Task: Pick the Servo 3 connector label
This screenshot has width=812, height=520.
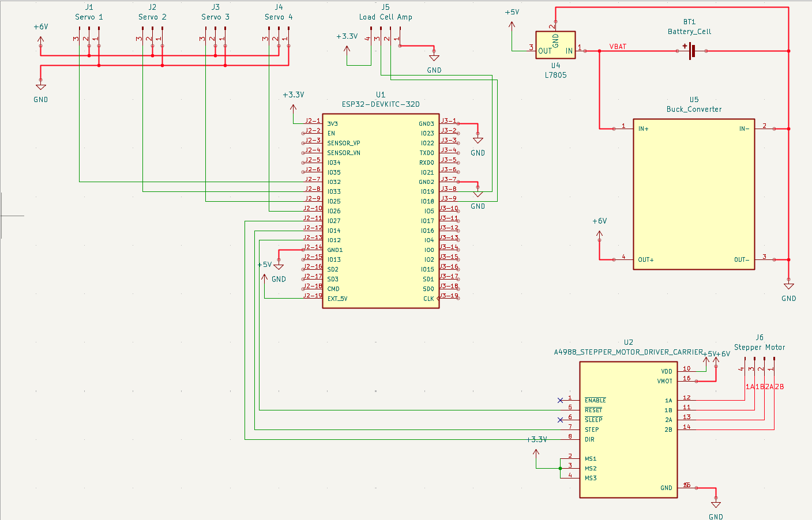Action: pyautogui.click(x=216, y=17)
